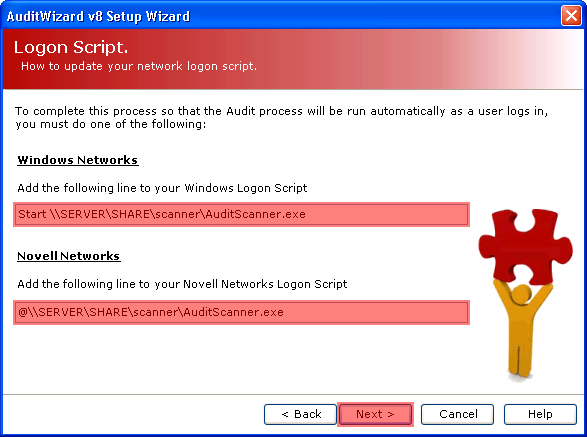Go back using the Back button
587x437 pixels.
[300, 414]
